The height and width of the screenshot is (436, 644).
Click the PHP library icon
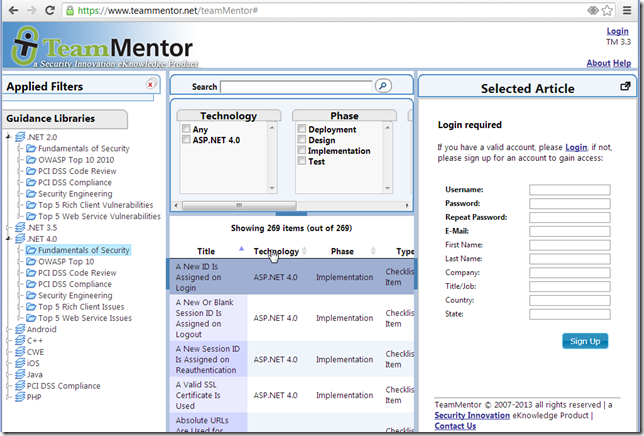pyautogui.click(x=20, y=397)
